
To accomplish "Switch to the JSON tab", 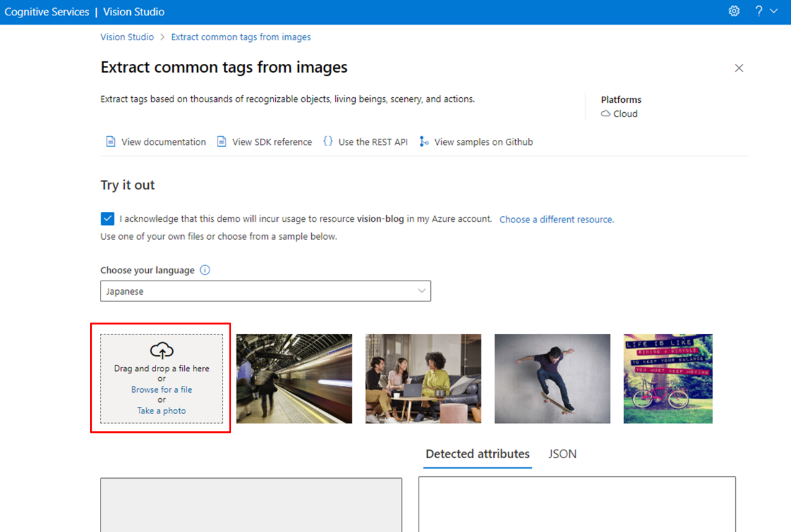I will [563, 454].
